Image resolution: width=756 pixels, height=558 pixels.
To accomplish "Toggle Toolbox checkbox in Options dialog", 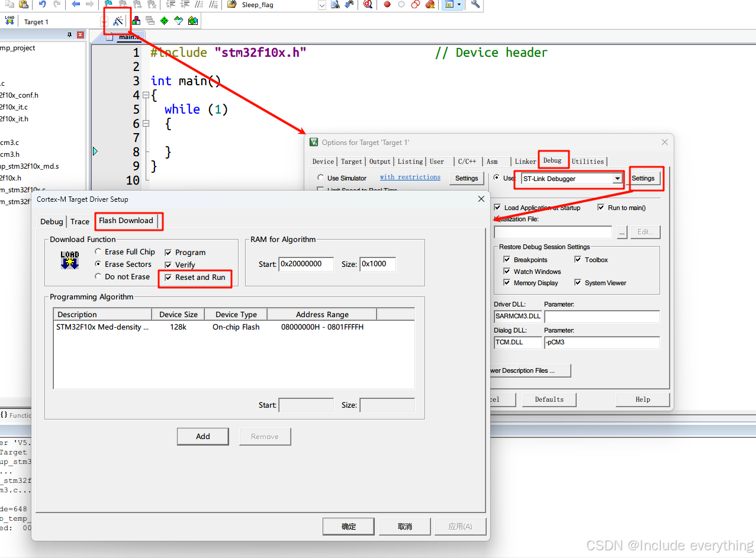I will pyautogui.click(x=578, y=260).
